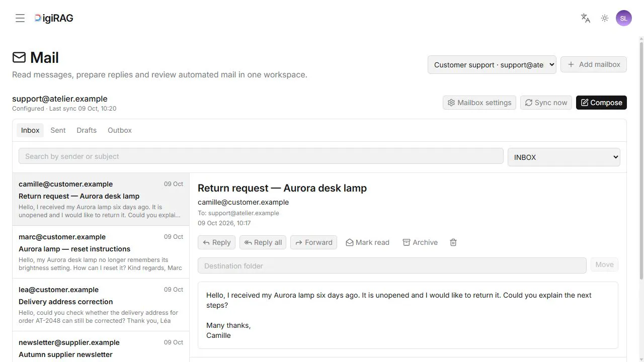Mark the message as read

tap(367, 242)
